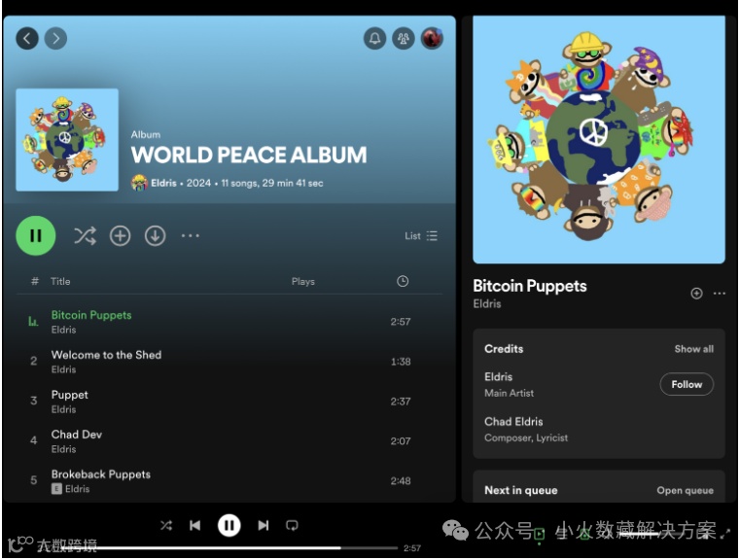This screenshot has height=560, width=740.
Task: Download the World Peace Album
Action: [155, 235]
